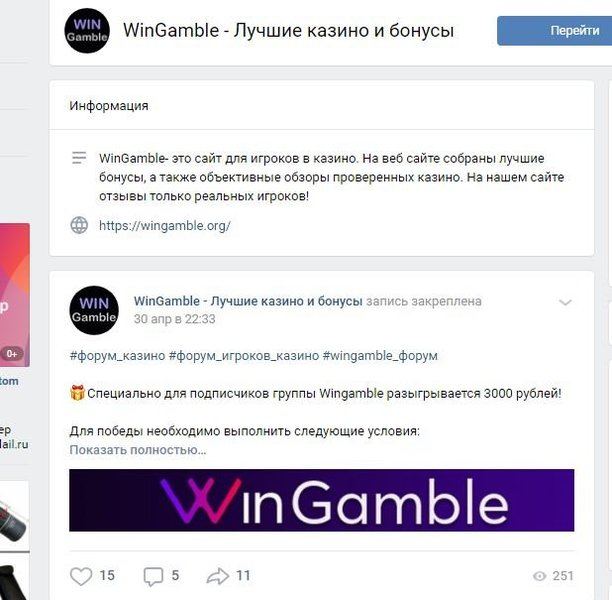
Task: Click the Информация section header
Action: click(109, 106)
